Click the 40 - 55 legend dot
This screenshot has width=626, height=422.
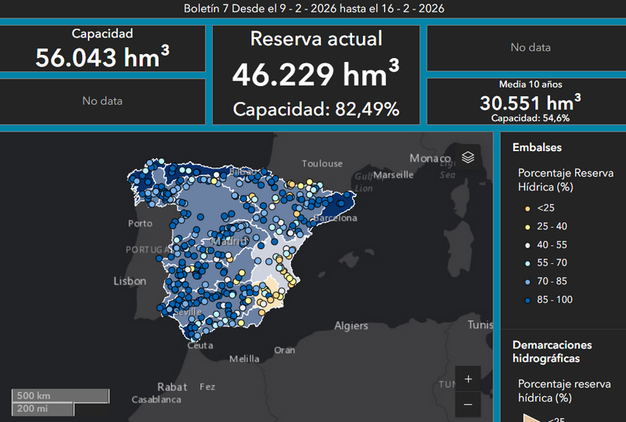click(x=527, y=244)
